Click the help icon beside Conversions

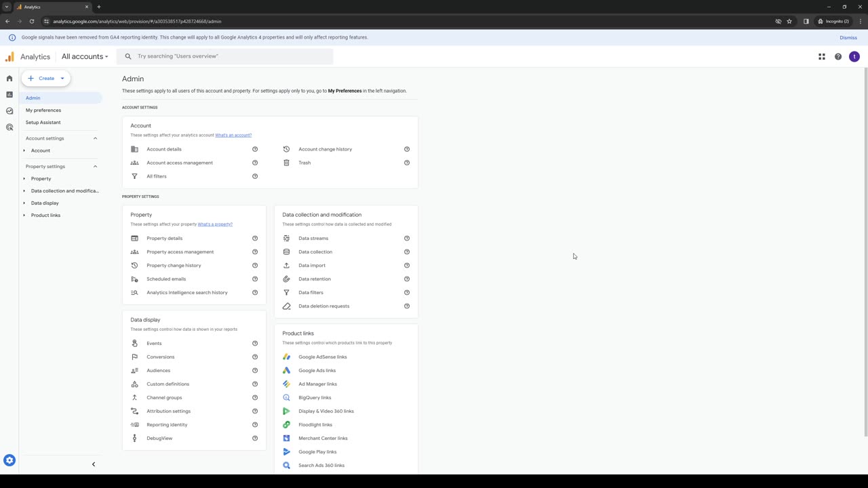(x=255, y=357)
